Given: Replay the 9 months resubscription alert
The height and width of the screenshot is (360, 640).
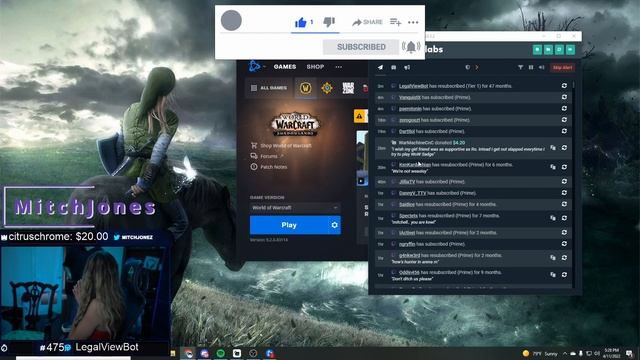Looking at the screenshot, I should click(564, 275).
